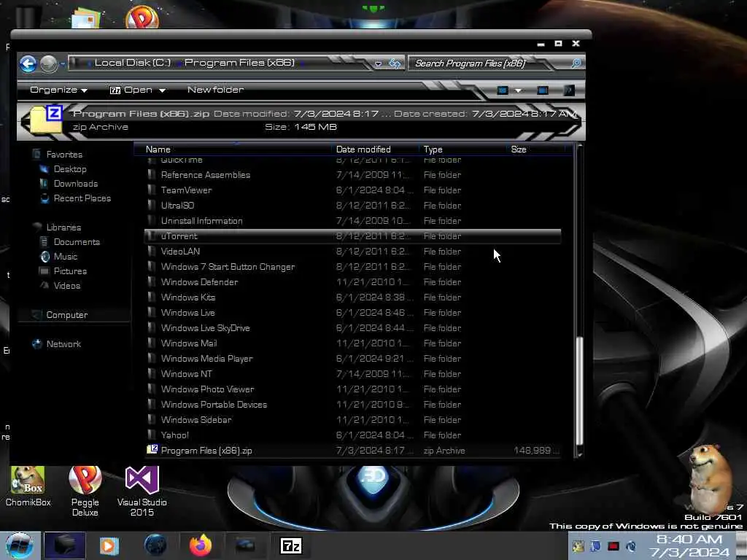Viewport: 747px width, 560px height.
Task: Select the Program Files (x86).zip file icon
Action: 152,449
